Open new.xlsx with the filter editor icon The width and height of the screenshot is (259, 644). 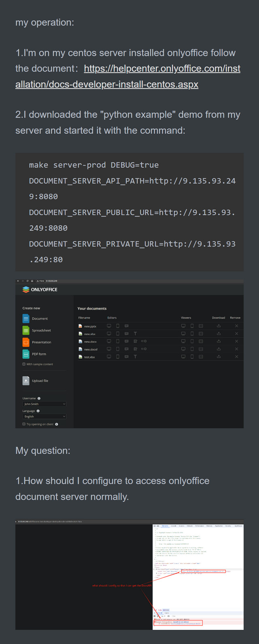coord(135,334)
